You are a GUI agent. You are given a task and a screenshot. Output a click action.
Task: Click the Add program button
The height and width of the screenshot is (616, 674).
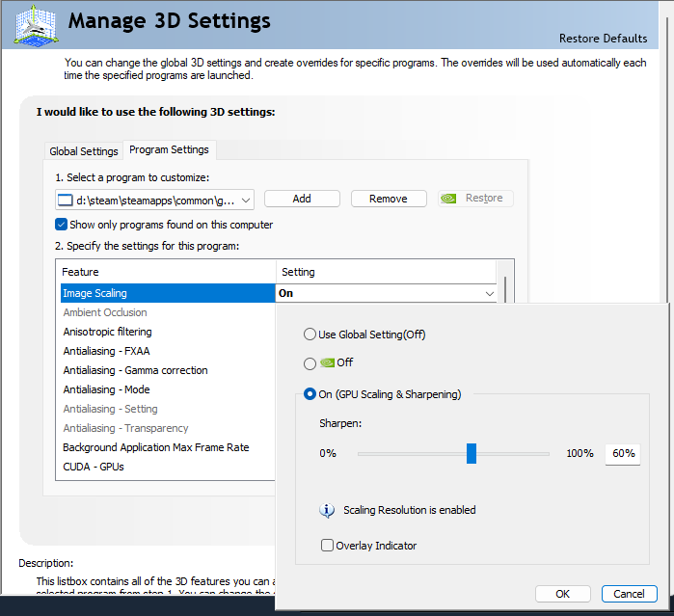302,199
